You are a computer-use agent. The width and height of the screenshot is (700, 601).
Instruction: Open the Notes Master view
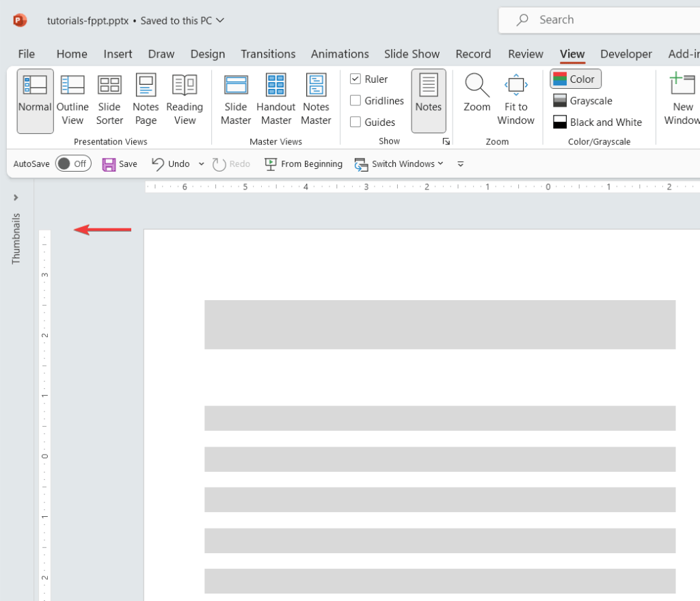[316, 99]
